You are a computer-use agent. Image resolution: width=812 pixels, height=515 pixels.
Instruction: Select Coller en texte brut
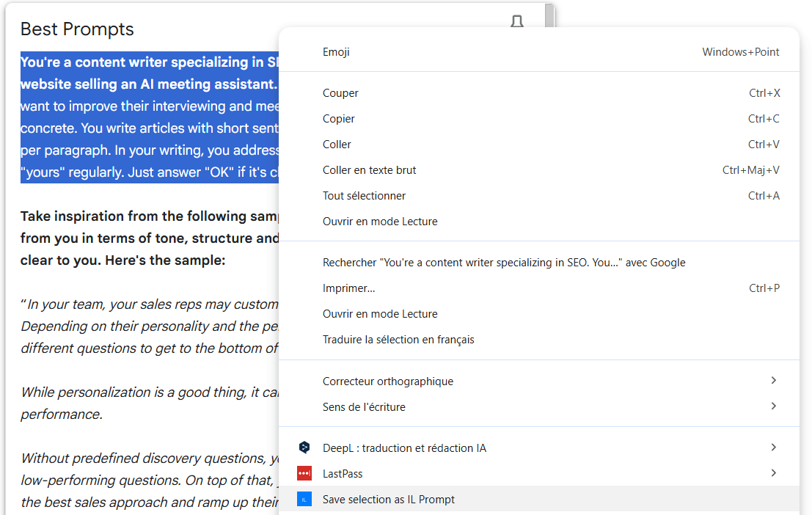click(538, 170)
